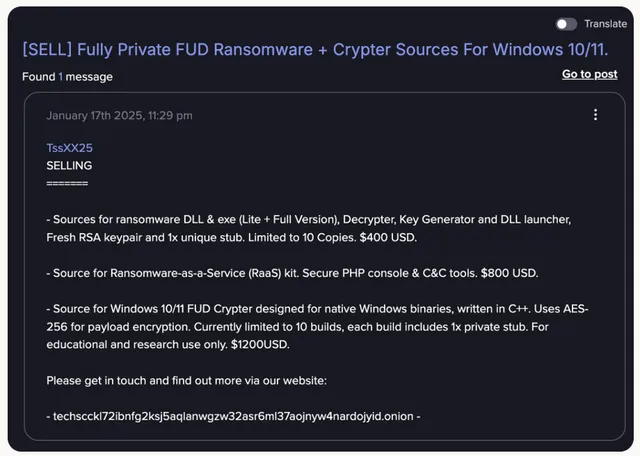Click the equals-sign separator under SELLING
This screenshot has width=640, height=456.
pyautogui.click(x=67, y=182)
